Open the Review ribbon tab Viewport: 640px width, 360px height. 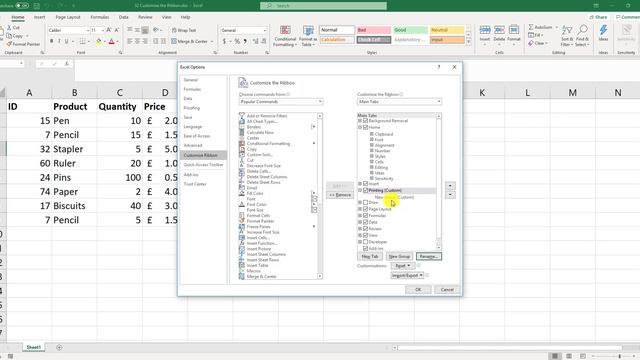(x=145, y=17)
